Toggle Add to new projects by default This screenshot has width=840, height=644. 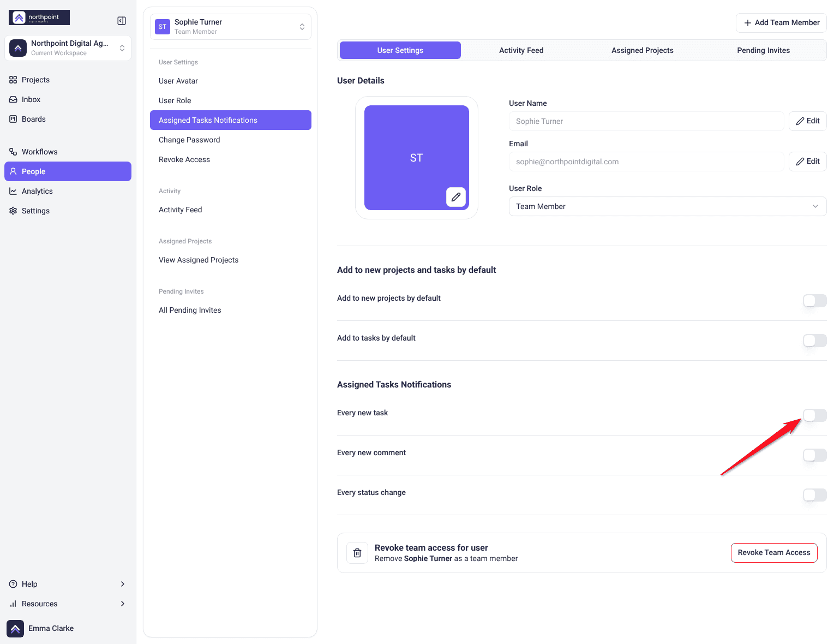[x=815, y=301]
